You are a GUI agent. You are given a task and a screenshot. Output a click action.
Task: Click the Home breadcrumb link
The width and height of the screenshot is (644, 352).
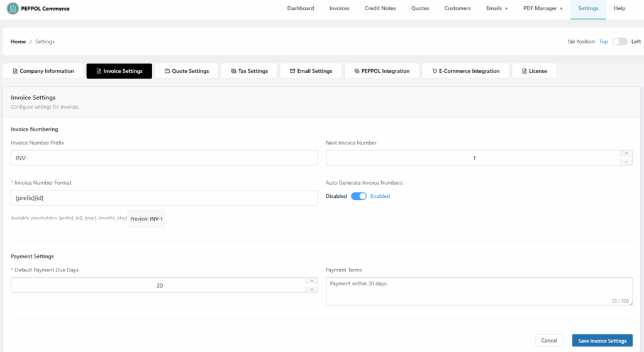[18, 41]
